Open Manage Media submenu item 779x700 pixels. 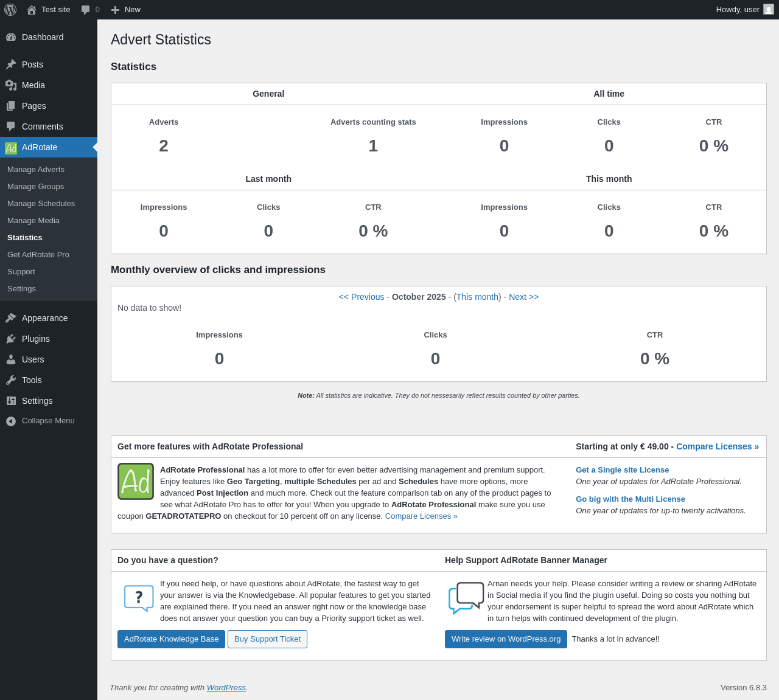[x=33, y=221]
